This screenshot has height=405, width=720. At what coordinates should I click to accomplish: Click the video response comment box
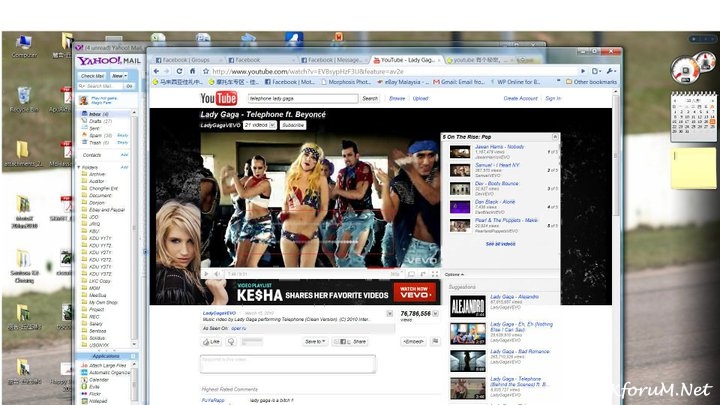[288, 364]
